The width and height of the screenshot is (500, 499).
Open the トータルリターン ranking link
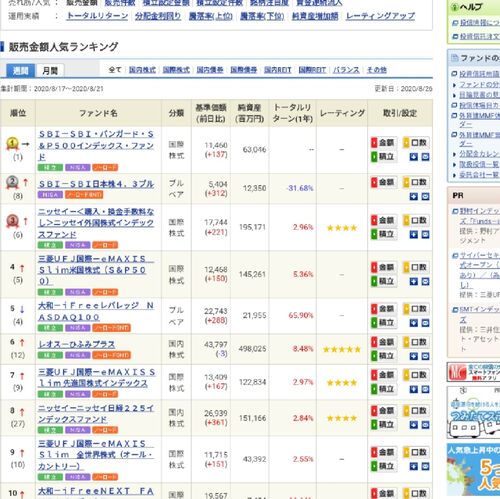click(97, 16)
